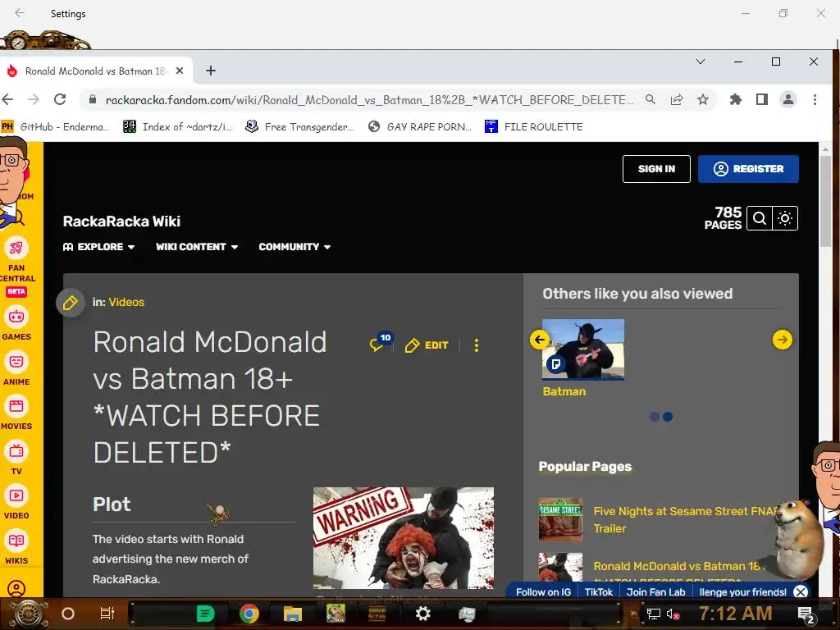
Task: Click the Chrome address bar URL
Action: 369,99
